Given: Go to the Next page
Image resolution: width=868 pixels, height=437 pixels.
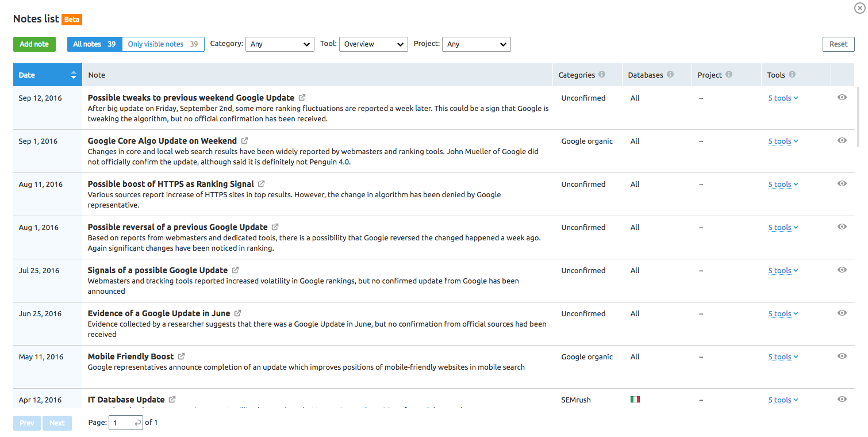Looking at the screenshot, I should 57,423.
